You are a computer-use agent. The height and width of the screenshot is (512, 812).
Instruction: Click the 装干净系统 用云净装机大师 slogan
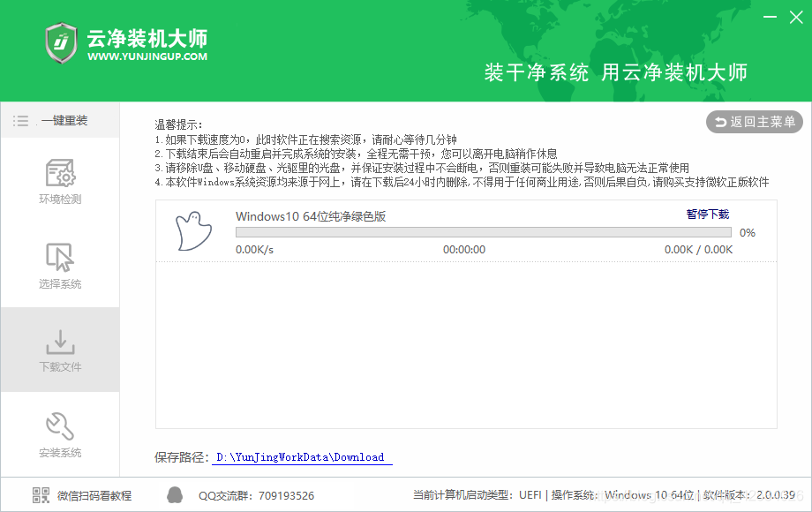pos(616,72)
